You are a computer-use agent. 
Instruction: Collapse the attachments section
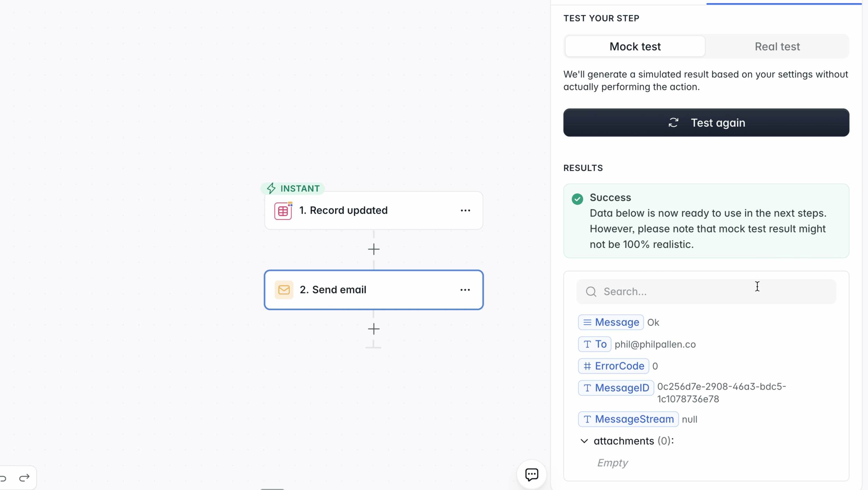coord(584,441)
